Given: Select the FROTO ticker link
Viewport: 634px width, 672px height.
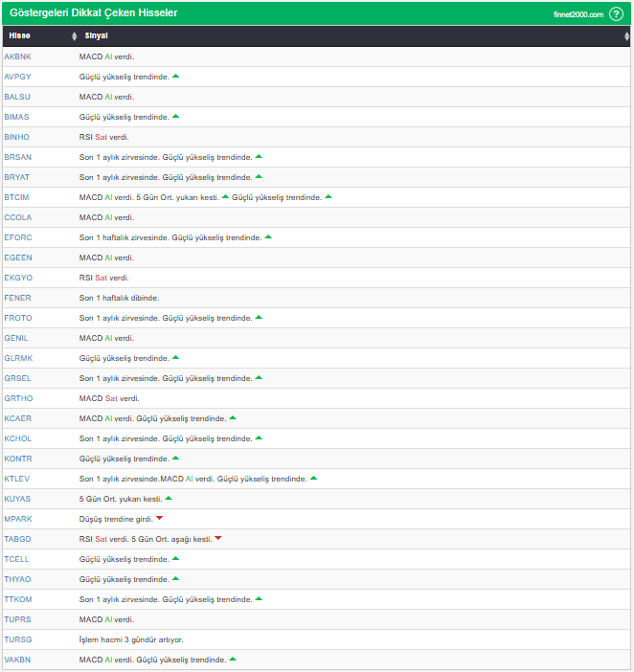Looking at the screenshot, I should click(17, 318).
